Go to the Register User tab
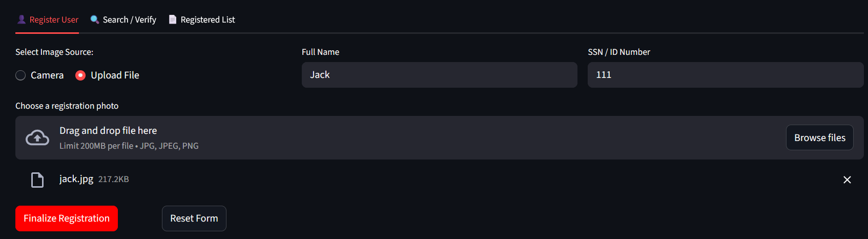868x239 pixels. 54,19
